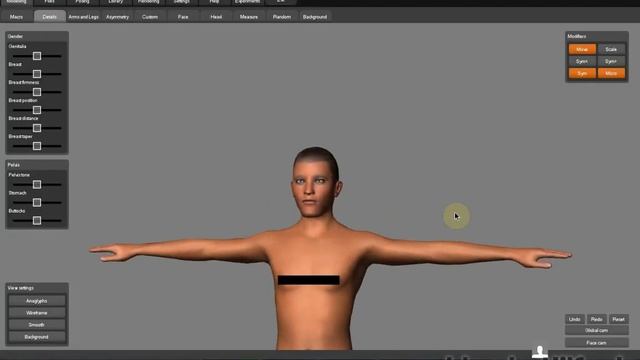Toggle Wireframe view mode

coord(36,313)
